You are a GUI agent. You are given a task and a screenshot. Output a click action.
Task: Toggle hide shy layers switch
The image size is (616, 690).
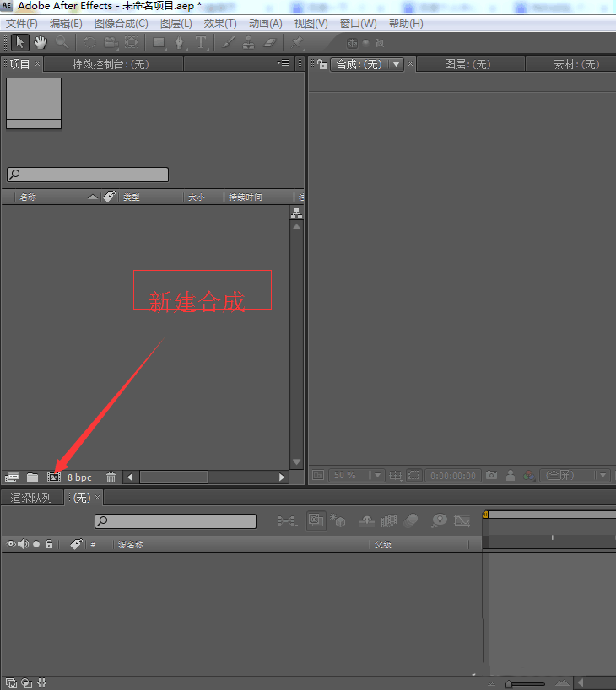[367, 521]
